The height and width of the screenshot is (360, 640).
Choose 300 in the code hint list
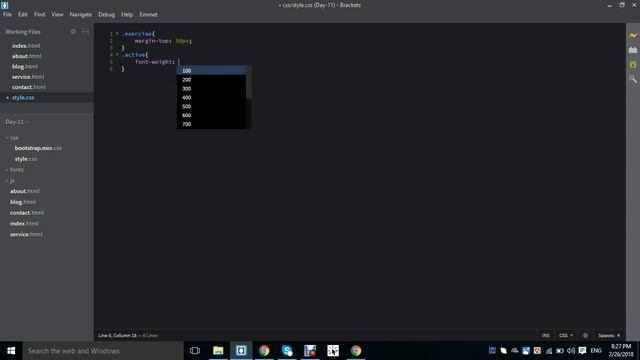[x=211, y=89]
